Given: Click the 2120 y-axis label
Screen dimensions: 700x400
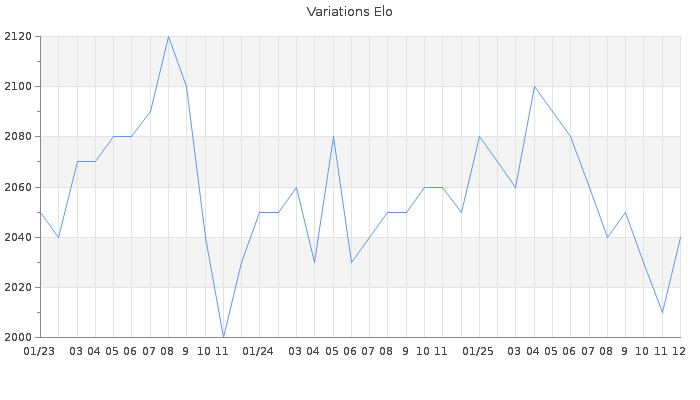Looking at the screenshot, I should click(x=17, y=37).
